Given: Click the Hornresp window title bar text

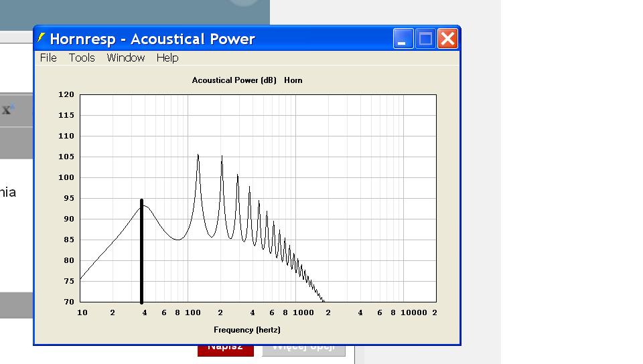Looking at the screenshot, I should pyautogui.click(x=152, y=39).
